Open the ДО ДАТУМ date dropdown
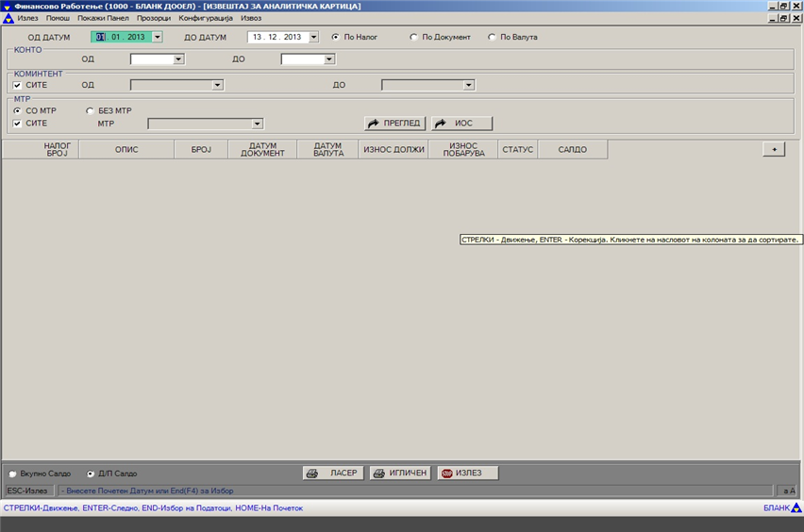Viewport: 804px width, 532px height. 308,38
